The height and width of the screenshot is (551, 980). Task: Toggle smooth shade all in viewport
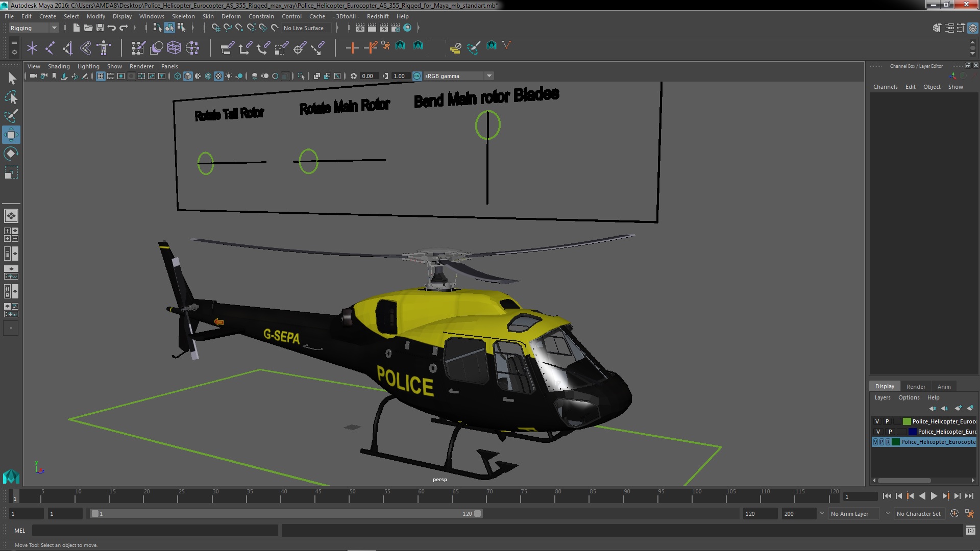188,76
